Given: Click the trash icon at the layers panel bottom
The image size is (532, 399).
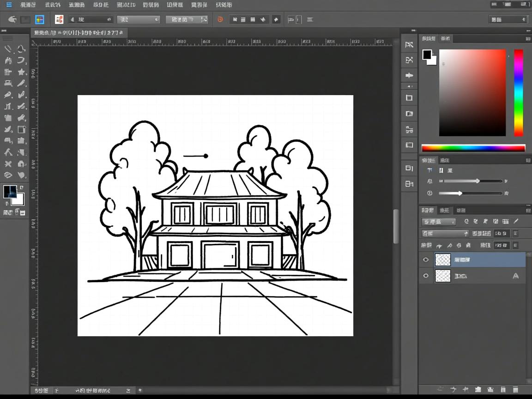Looking at the screenshot, I should [515, 390].
